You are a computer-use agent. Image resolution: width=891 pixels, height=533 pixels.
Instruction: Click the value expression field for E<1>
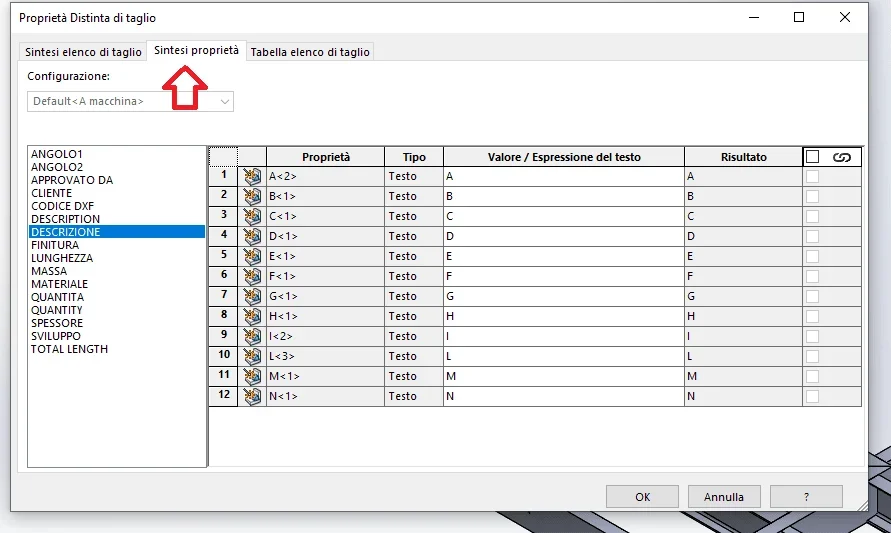(563, 256)
